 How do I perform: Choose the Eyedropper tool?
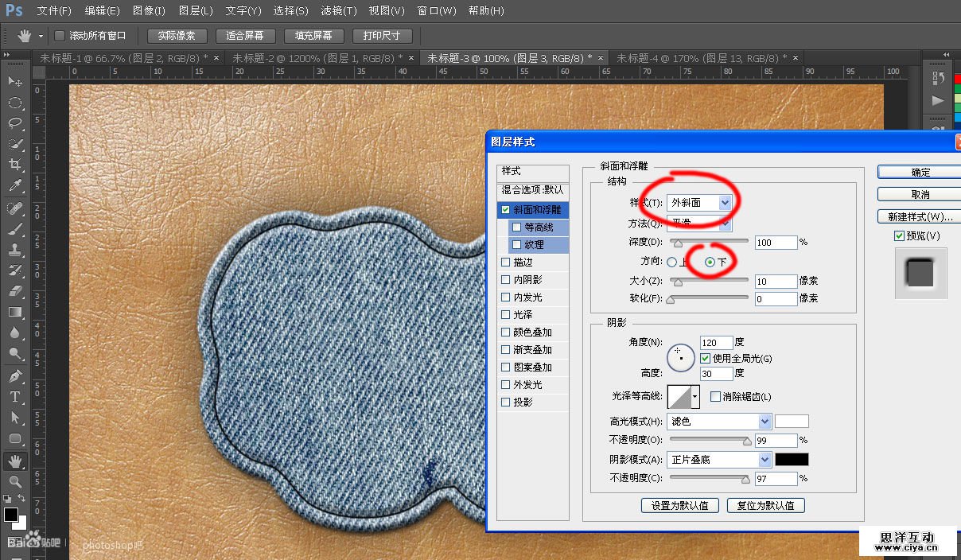tap(14, 186)
